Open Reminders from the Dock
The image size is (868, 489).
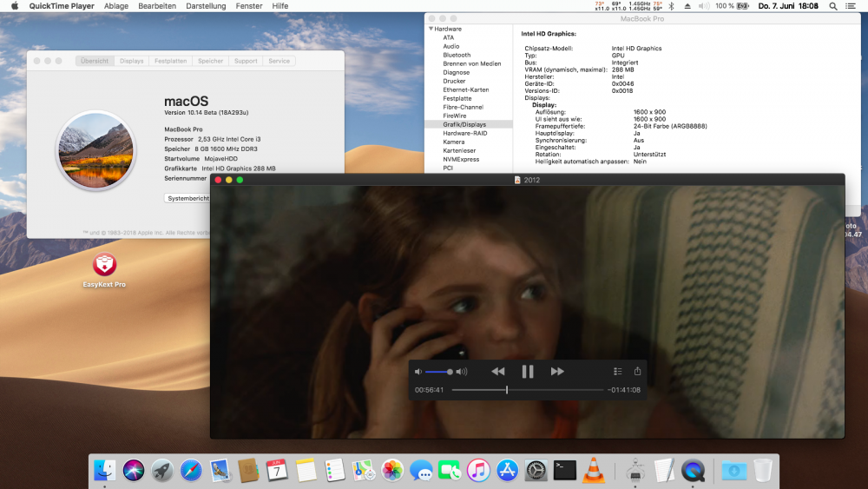click(x=334, y=471)
